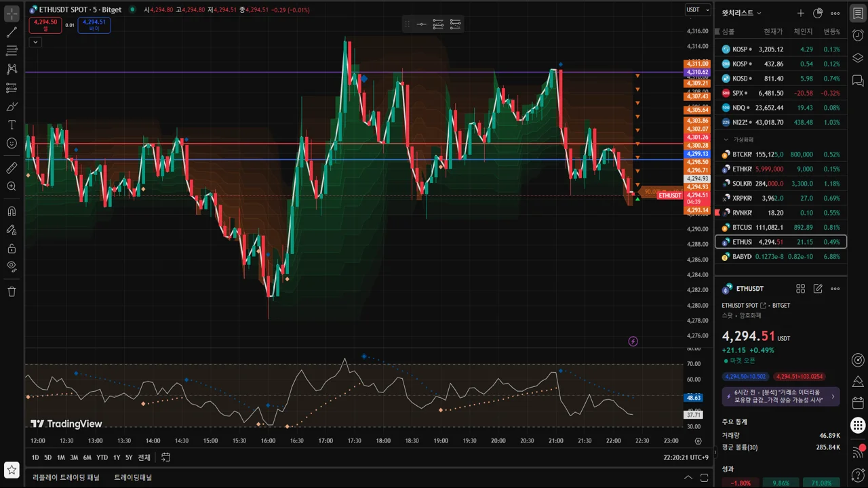Screen dimensions: 868x488
Task: Open the alerts clock icon in right sidebar
Action: (858, 35)
